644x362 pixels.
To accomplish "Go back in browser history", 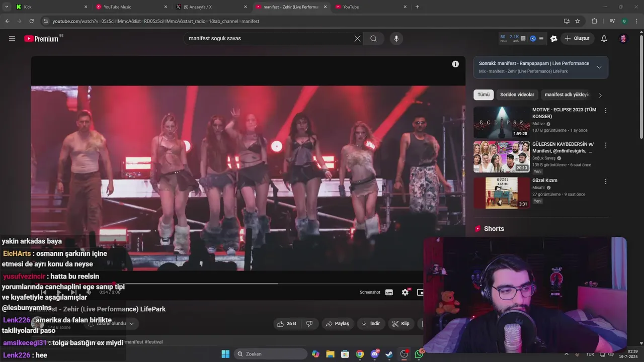I will pos(7,21).
